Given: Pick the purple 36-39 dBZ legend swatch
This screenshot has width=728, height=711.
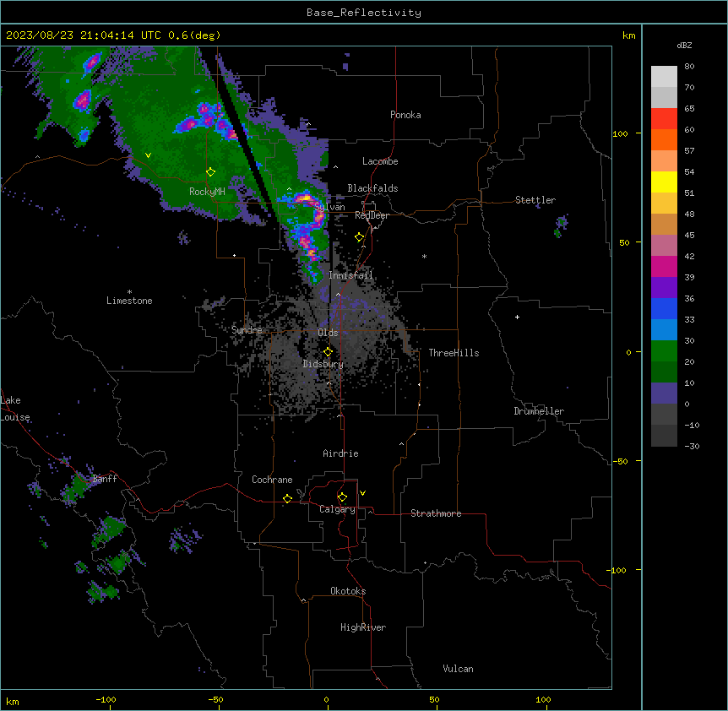Looking at the screenshot, I should [x=664, y=288].
